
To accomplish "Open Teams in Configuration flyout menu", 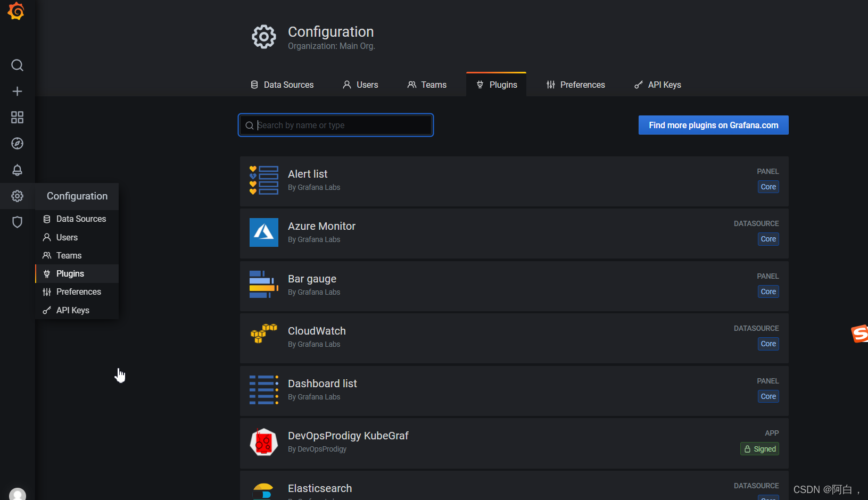I will [77, 255].
